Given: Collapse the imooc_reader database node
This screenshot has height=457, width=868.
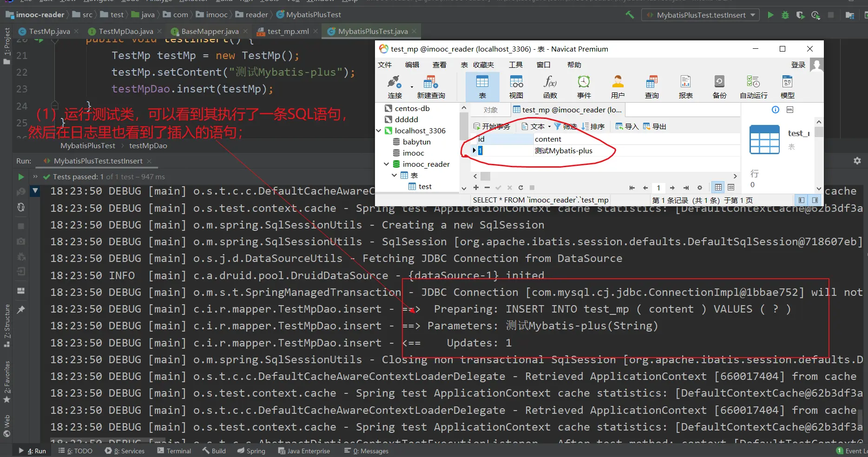Looking at the screenshot, I should tap(386, 164).
